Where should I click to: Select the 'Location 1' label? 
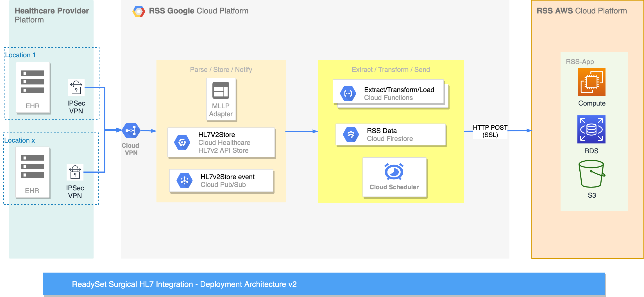pyautogui.click(x=20, y=55)
